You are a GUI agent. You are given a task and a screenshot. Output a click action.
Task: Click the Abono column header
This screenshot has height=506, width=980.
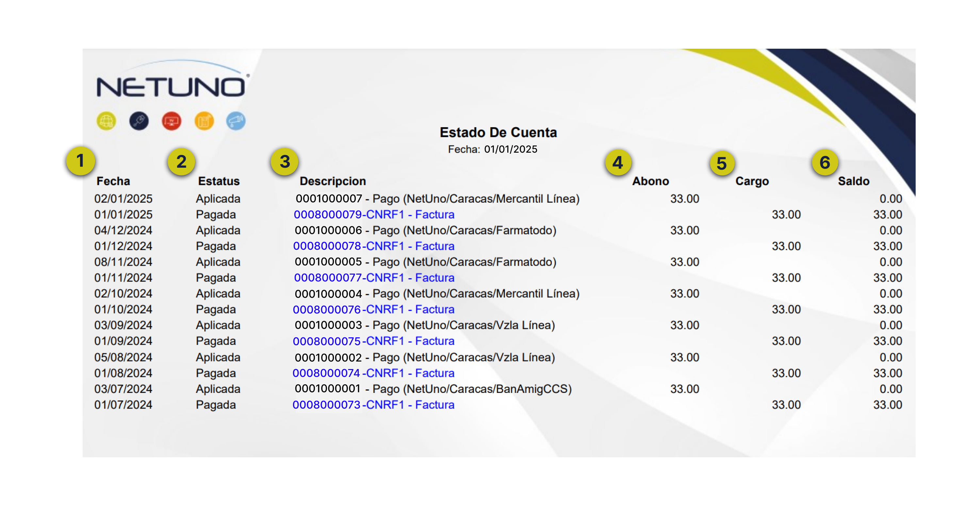(650, 181)
